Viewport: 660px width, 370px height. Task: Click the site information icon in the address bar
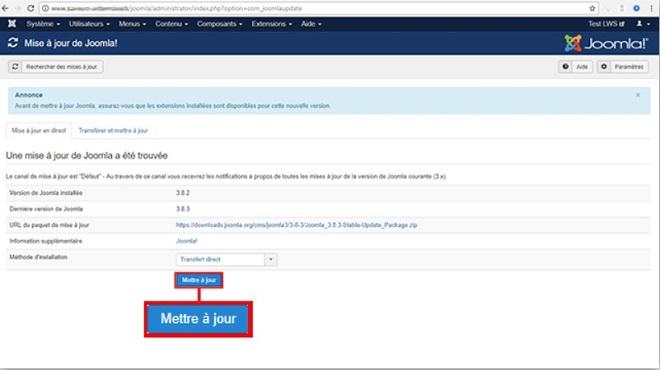point(45,8)
